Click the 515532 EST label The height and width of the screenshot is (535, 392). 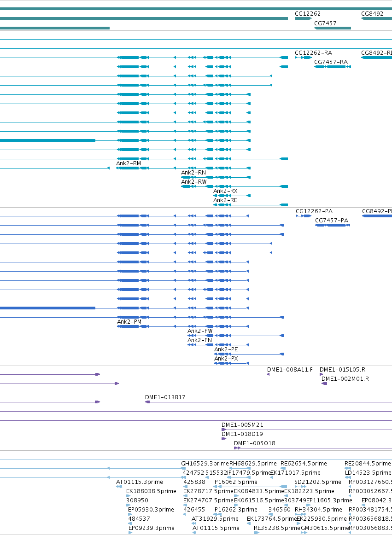tap(216, 473)
